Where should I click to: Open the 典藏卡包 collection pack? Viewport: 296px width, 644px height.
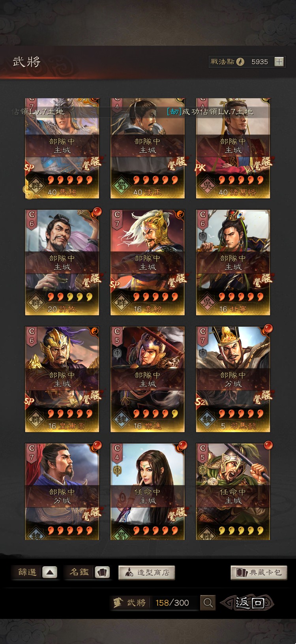click(259, 573)
